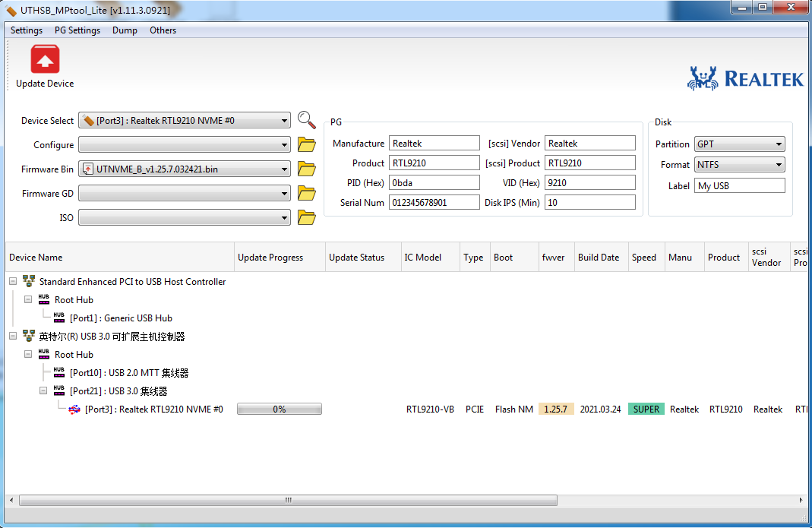812x528 pixels.
Task: Open the Device Select dropdown
Action: tap(185, 120)
